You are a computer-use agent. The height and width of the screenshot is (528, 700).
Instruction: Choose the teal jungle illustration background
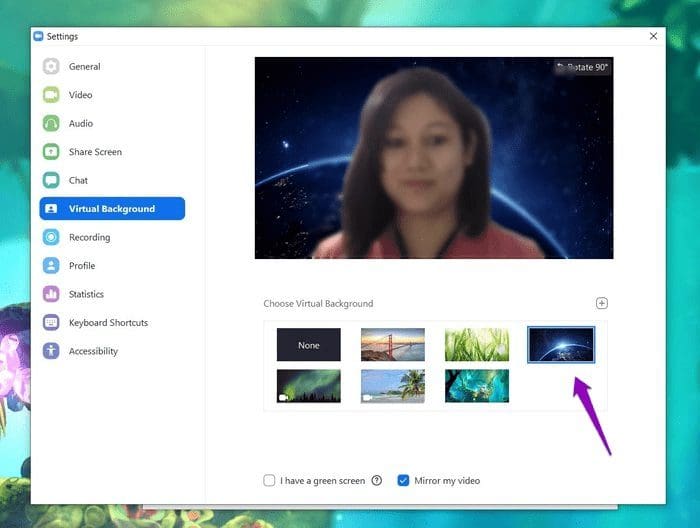pyautogui.click(x=477, y=386)
